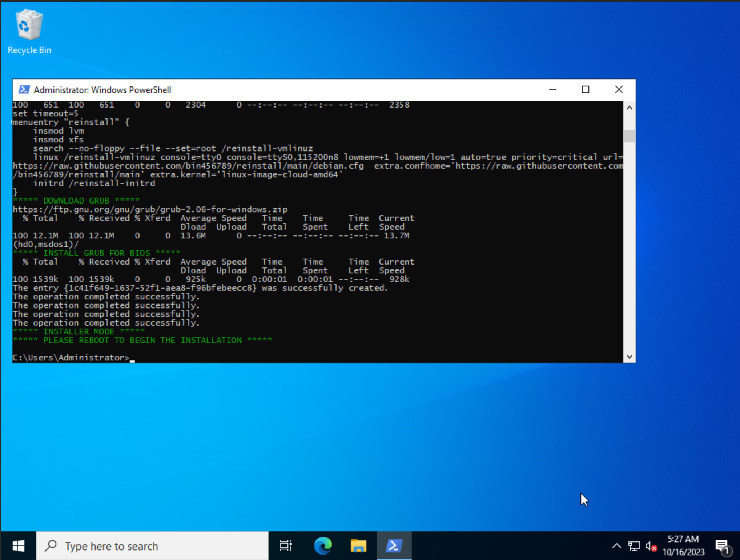Open the clock showing 5:27 AM
The width and height of the screenshot is (740, 560).
point(683,546)
